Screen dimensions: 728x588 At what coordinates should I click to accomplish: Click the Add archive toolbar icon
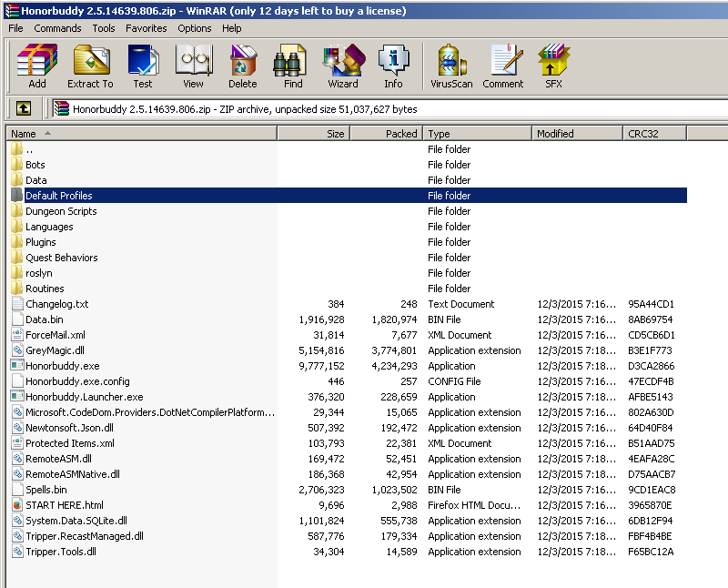(37, 66)
